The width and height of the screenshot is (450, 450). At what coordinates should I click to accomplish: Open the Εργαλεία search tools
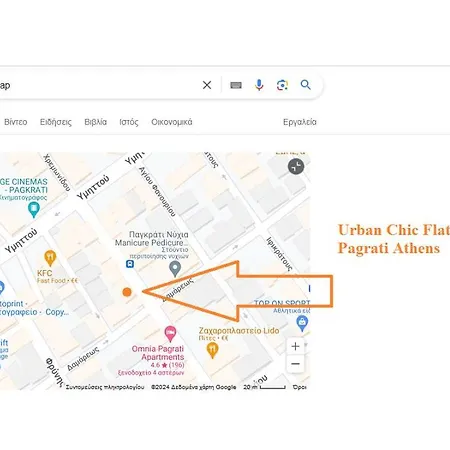(x=300, y=122)
